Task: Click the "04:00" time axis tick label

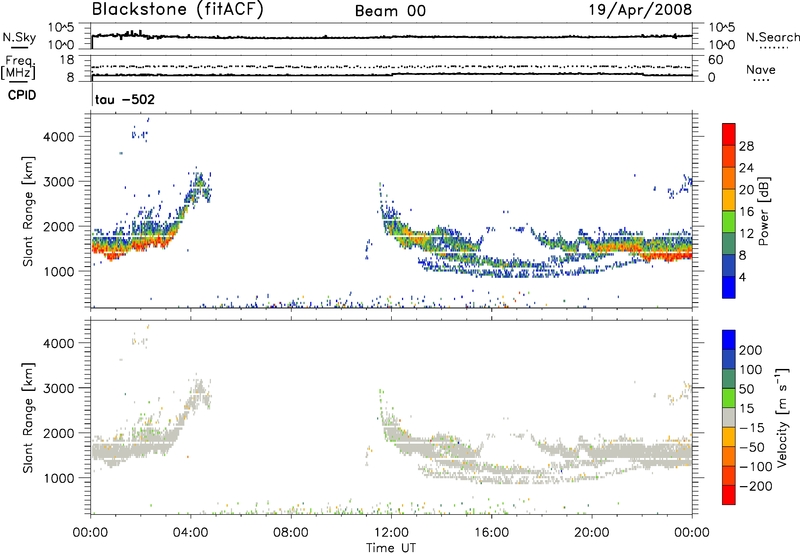Action: click(x=190, y=533)
